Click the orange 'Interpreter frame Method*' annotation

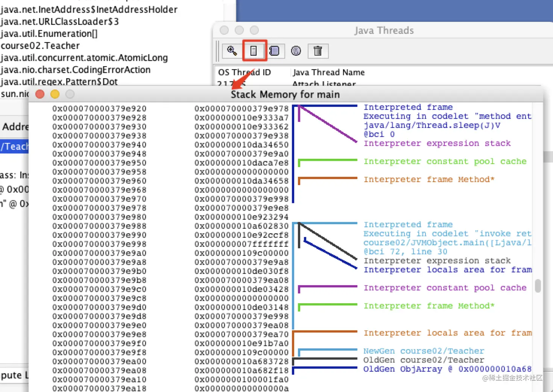click(x=429, y=179)
